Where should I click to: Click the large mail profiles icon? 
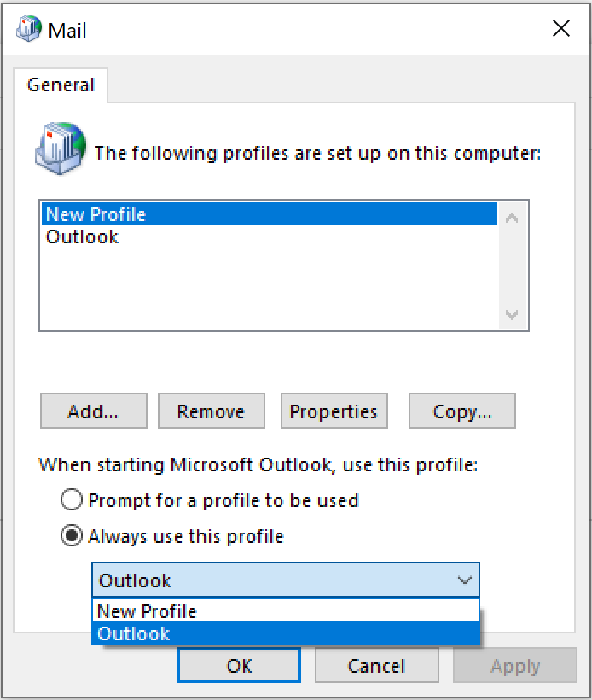(x=61, y=149)
